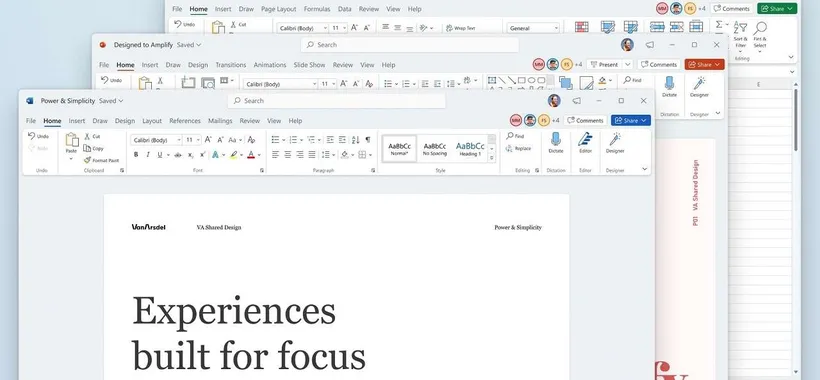
Task: Click the text highlight color button in Word
Action: 234,155
